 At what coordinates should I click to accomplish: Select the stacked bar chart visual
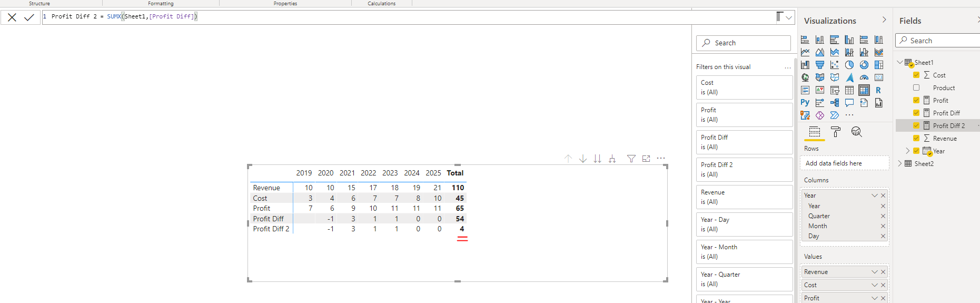coord(805,40)
